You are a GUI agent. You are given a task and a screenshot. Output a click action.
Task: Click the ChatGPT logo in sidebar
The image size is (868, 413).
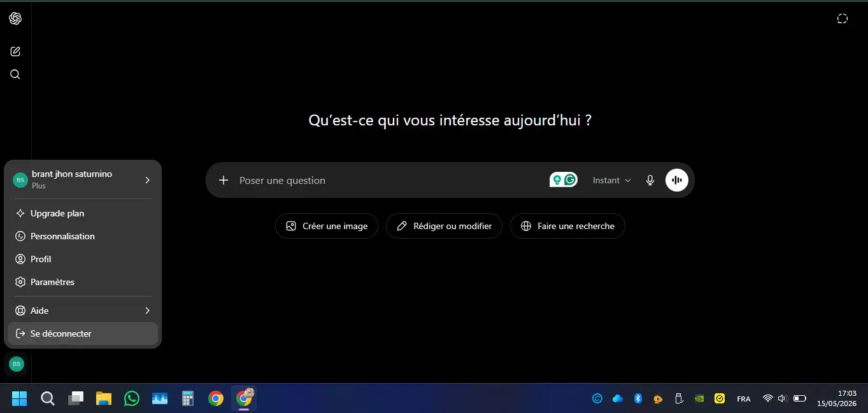pos(15,18)
